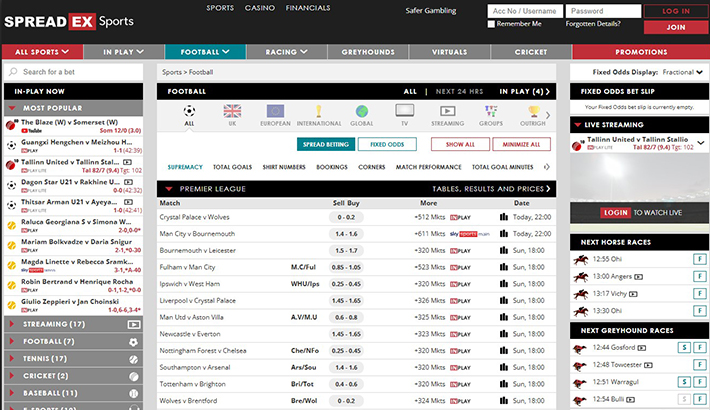Screen dimensions: 710x410
Task: Open stats chart icon for Fulham v Man City
Action: tap(504, 267)
